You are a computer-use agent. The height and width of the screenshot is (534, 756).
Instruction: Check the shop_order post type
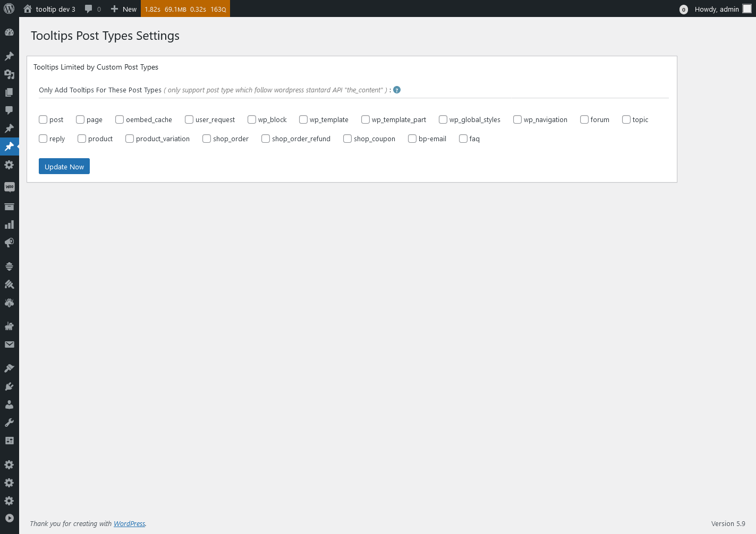point(207,139)
